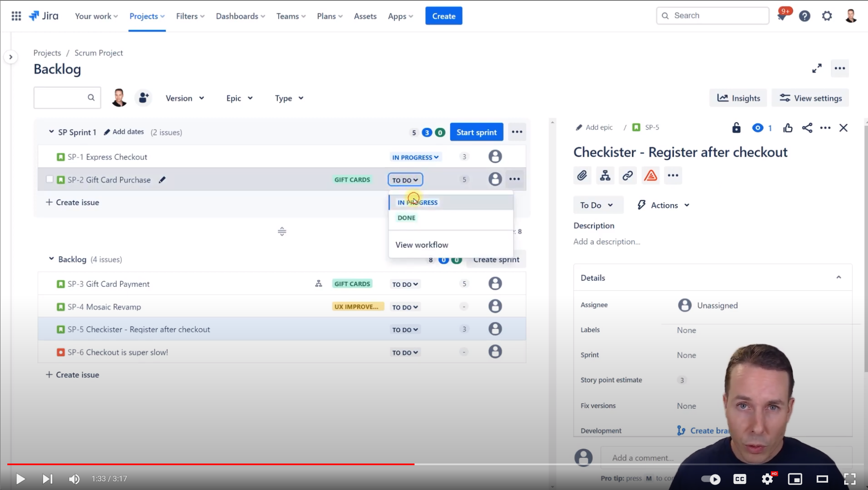Image resolution: width=868 pixels, height=490 pixels.
Task: Play the video
Action: click(x=20, y=479)
